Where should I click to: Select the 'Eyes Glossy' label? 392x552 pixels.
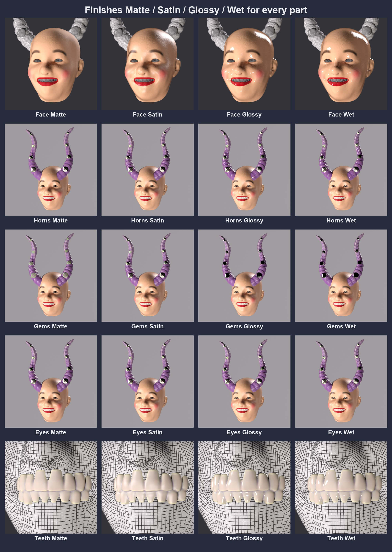244,432
